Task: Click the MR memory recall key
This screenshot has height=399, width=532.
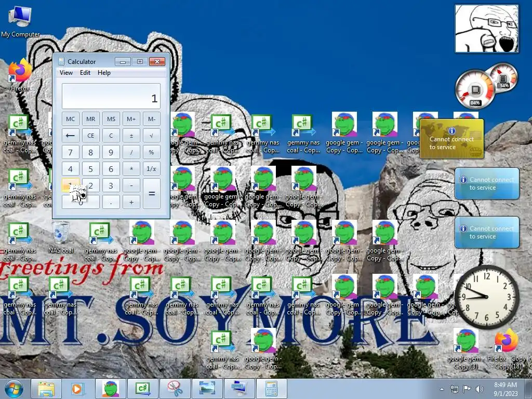Action: tap(90, 119)
